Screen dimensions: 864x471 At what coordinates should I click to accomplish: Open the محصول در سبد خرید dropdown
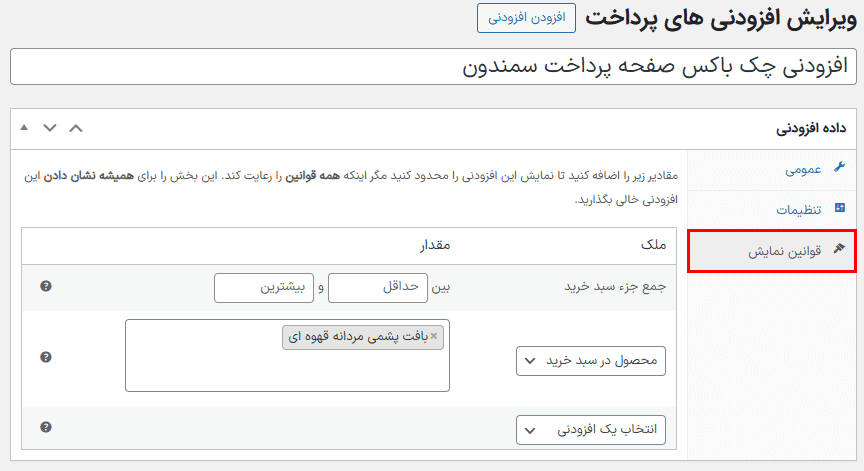point(591,361)
